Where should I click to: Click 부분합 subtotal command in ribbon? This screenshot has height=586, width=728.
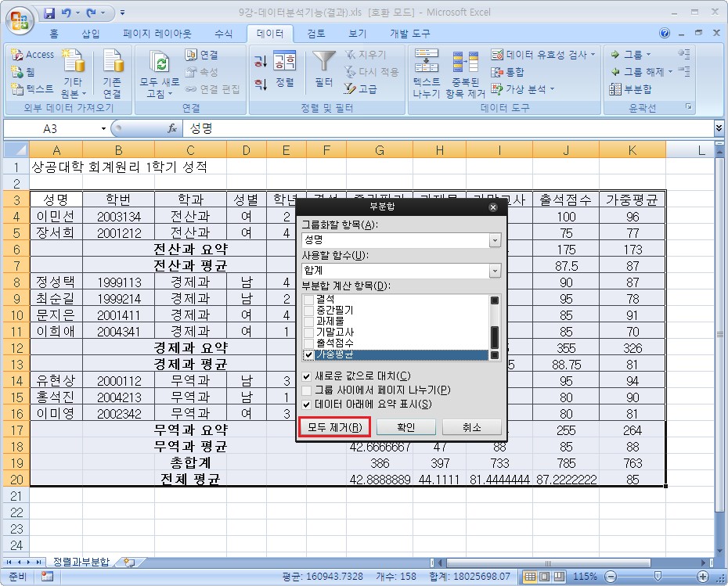click(x=630, y=88)
